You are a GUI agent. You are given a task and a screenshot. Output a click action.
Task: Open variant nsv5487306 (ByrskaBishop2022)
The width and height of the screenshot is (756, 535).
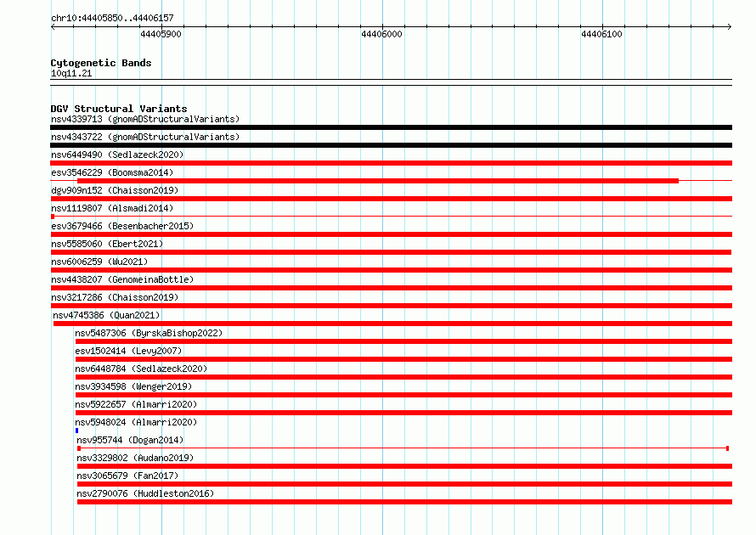149,333
